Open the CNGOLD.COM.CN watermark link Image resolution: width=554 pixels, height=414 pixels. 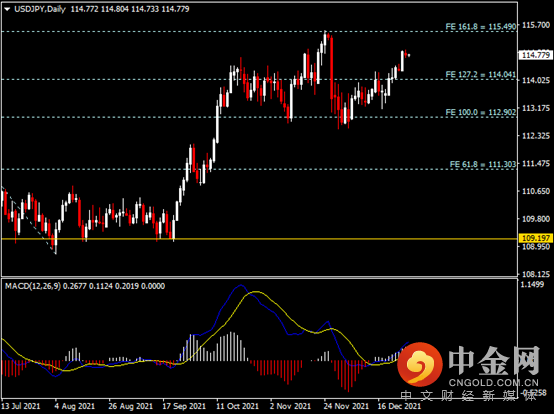(494, 383)
